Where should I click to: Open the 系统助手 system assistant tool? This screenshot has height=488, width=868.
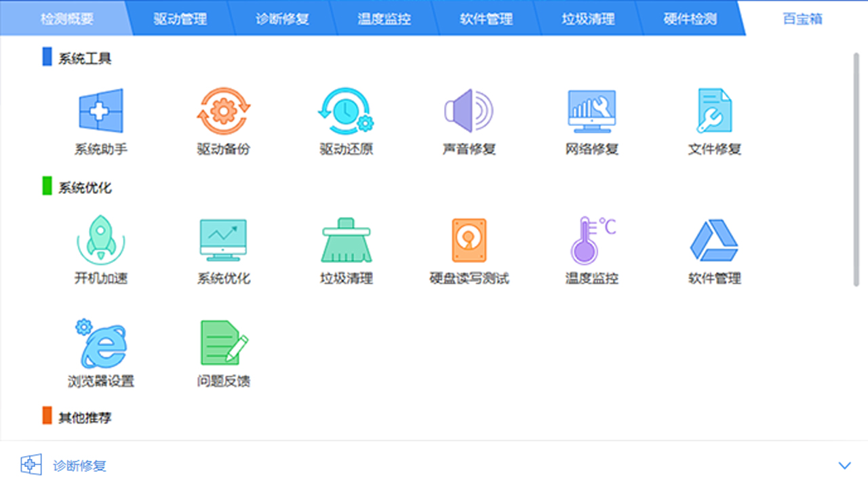coord(100,111)
